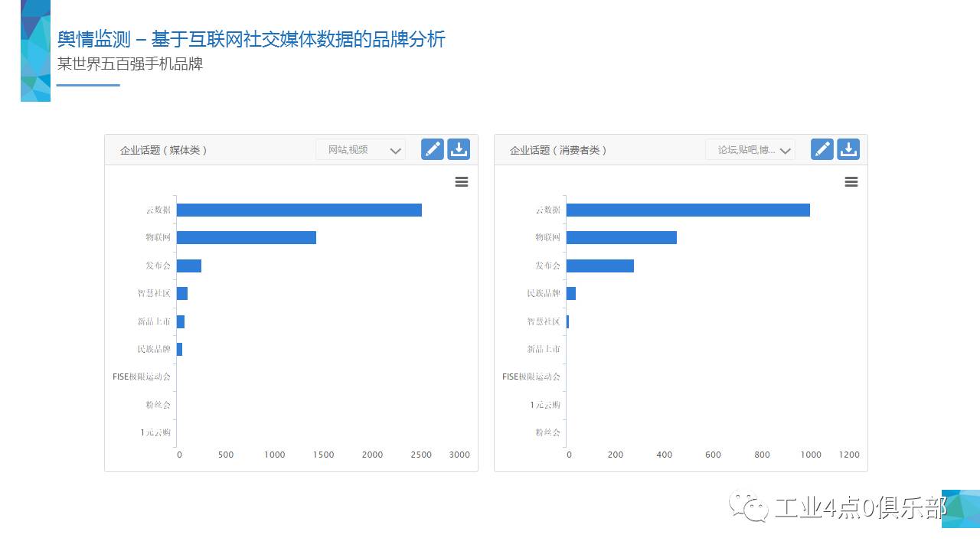Click the 云数据 bar in 消费者类 chart
The height and width of the screenshot is (551, 980).
pyautogui.click(x=688, y=210)
